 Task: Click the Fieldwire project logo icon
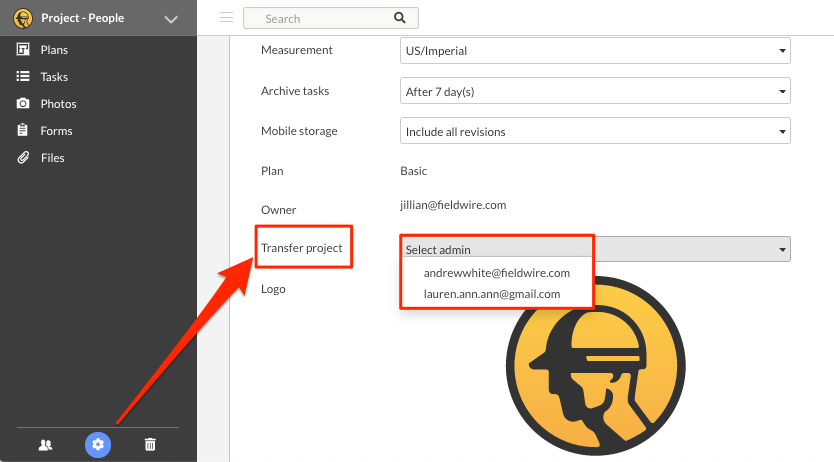click(x=23, y=18)
